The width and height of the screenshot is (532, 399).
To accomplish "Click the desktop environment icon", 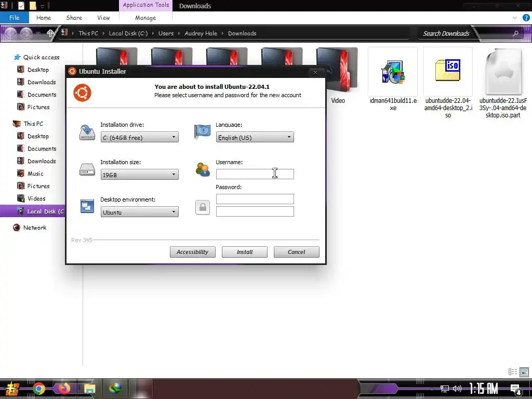I will tap(87, 206).
